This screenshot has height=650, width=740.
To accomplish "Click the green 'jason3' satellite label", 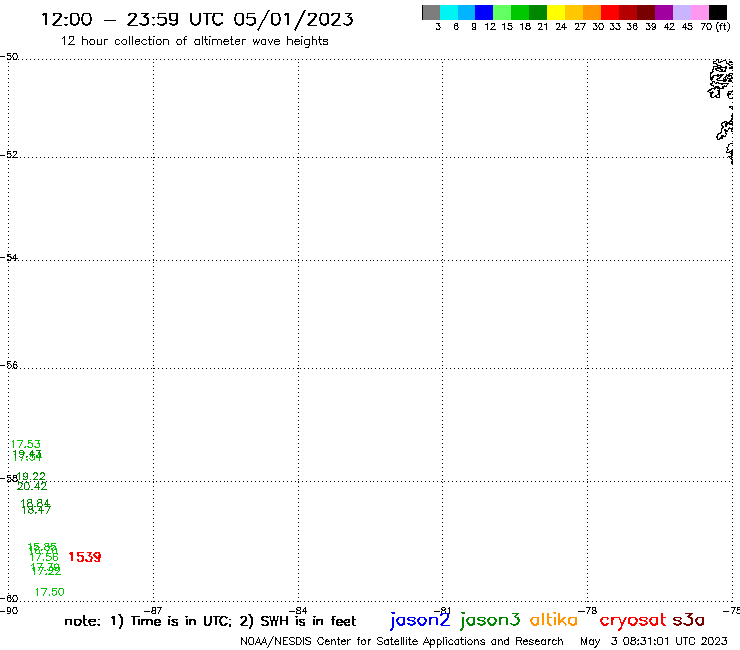I will pos(490,620).
